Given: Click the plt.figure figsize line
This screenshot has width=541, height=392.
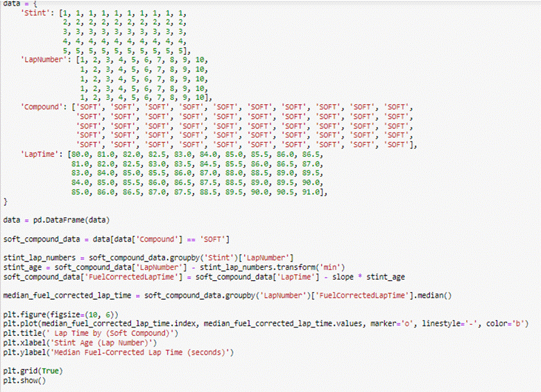Looking at the screenshot, I should (x=61, y=315).
